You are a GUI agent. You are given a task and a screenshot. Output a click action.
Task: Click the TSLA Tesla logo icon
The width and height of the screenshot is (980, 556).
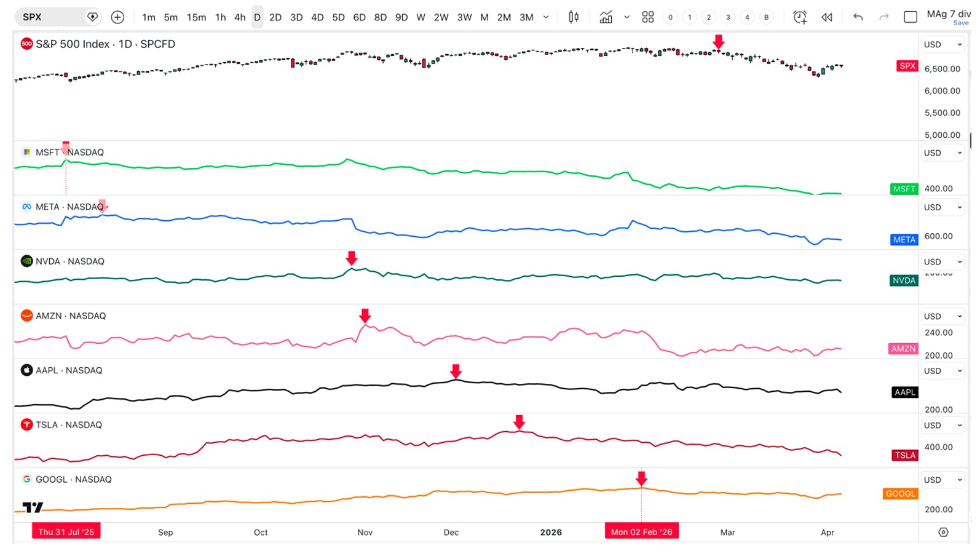[26, 424]
